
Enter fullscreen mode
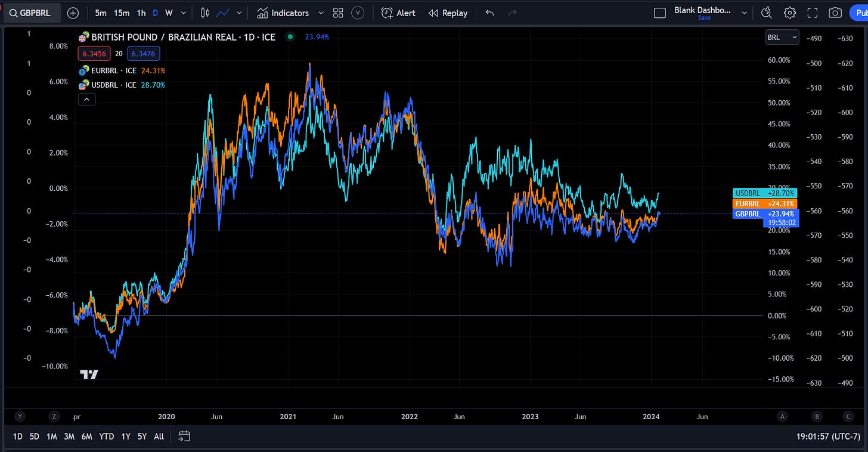(x=813, y=13)
